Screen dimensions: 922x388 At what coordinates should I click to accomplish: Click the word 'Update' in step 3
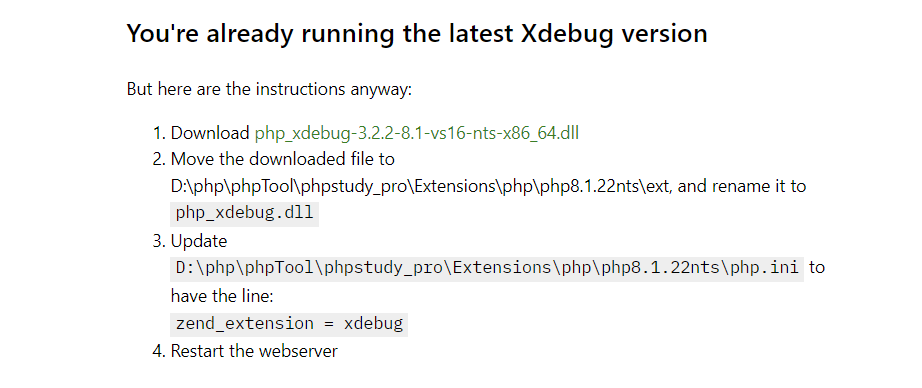coord(199,241)
